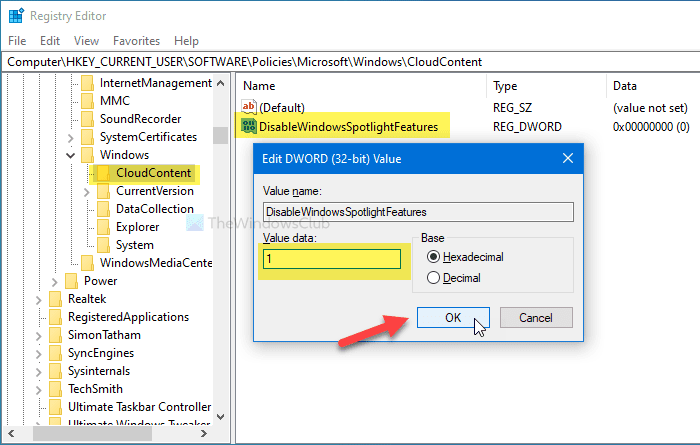Viewport: 700px width, 445px height.
Task: Select the CloudContent folder icon
Action: (104, 173)
